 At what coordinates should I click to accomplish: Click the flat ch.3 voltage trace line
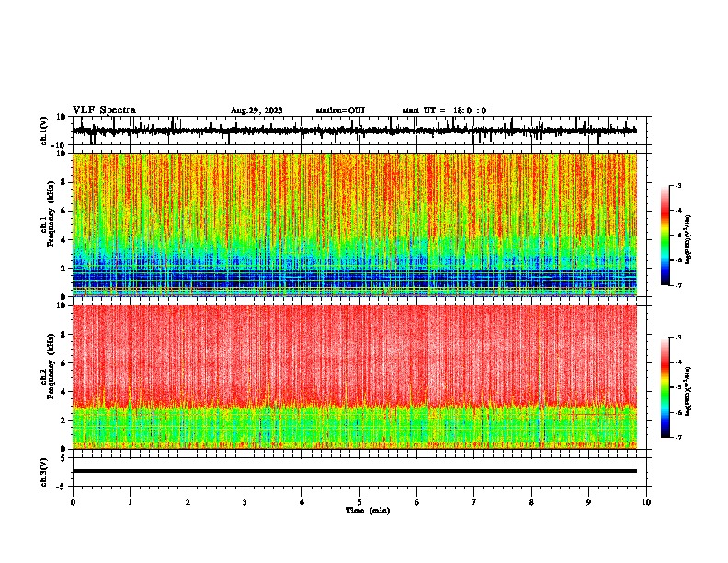355,471
